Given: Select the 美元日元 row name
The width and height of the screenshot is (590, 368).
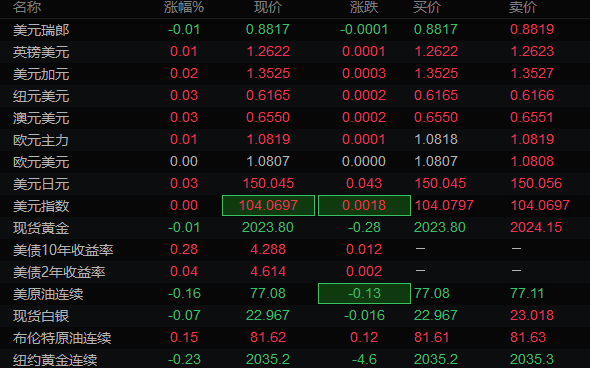Looking at the screenshot, I should click(41, 184).
